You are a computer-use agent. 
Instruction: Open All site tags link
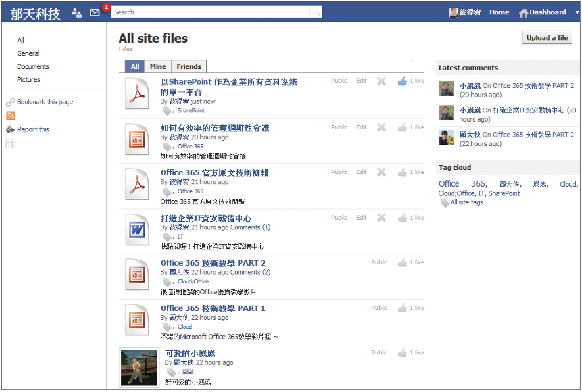[x=467, y=203]
